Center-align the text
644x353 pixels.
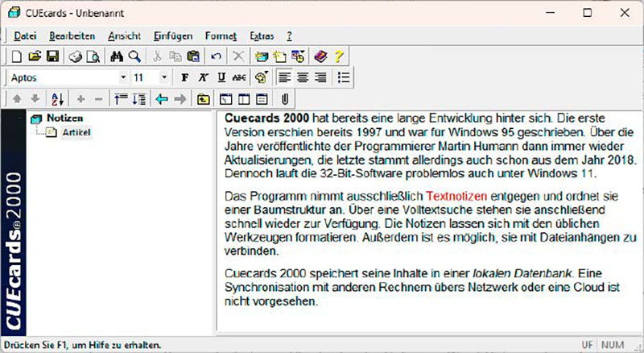tap(303, 77)
